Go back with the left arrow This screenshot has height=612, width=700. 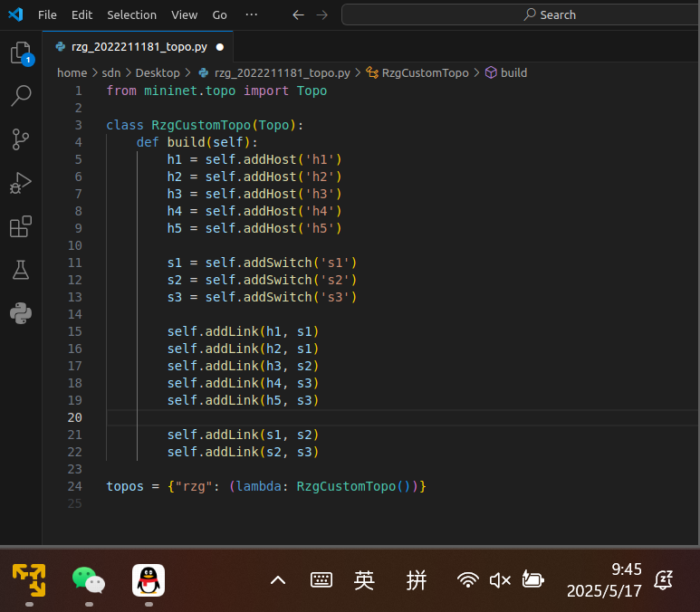pos(299,14)
